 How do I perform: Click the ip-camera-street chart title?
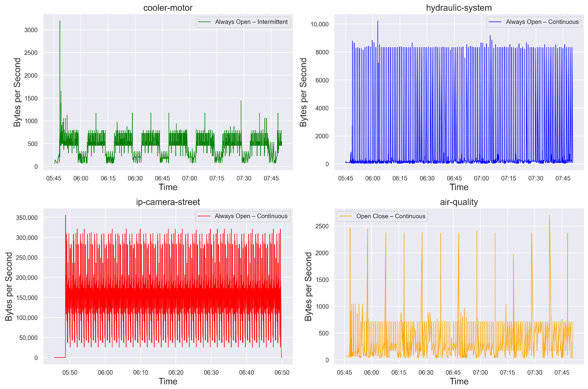pyautogui.click(x=168, y=202)
